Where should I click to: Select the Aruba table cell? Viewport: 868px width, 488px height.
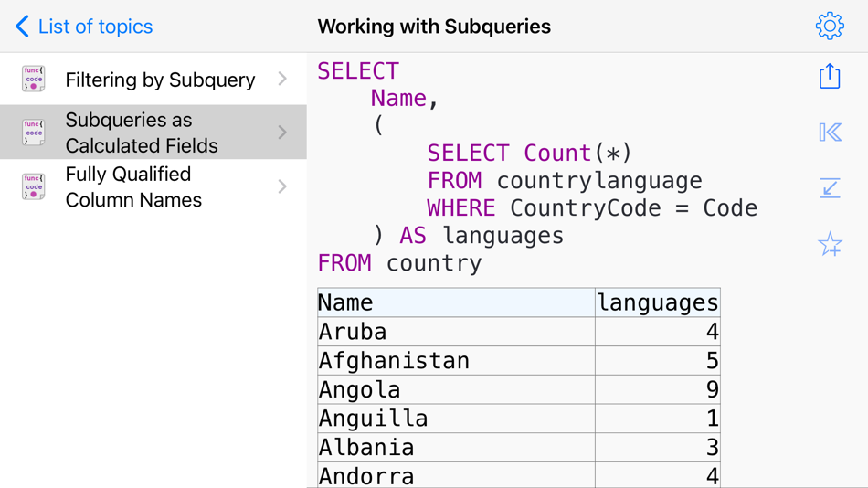coord(456,331)
